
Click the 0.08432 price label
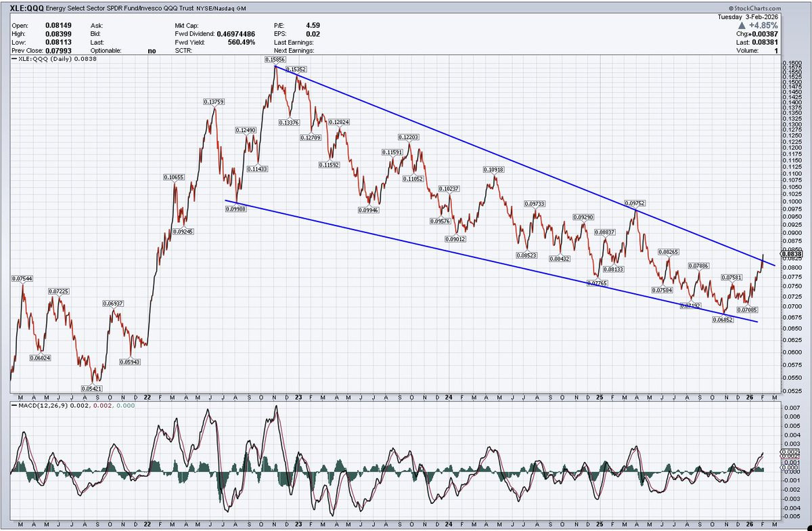pyautogui.click(x=560, y=259)
